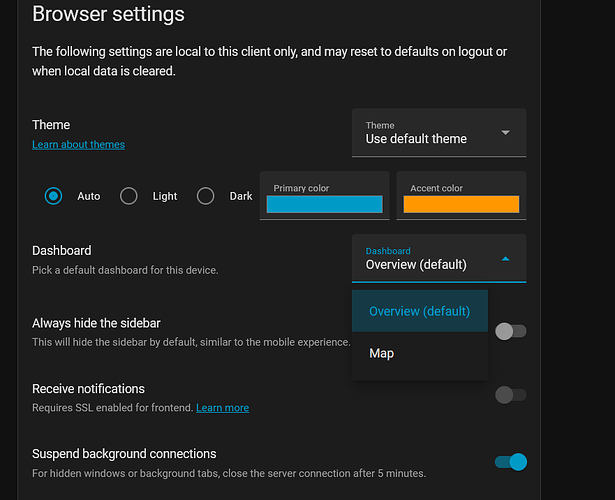Click the Accent color label field
The height and width of the screenshot is (500, 615).
pos(437,188)
